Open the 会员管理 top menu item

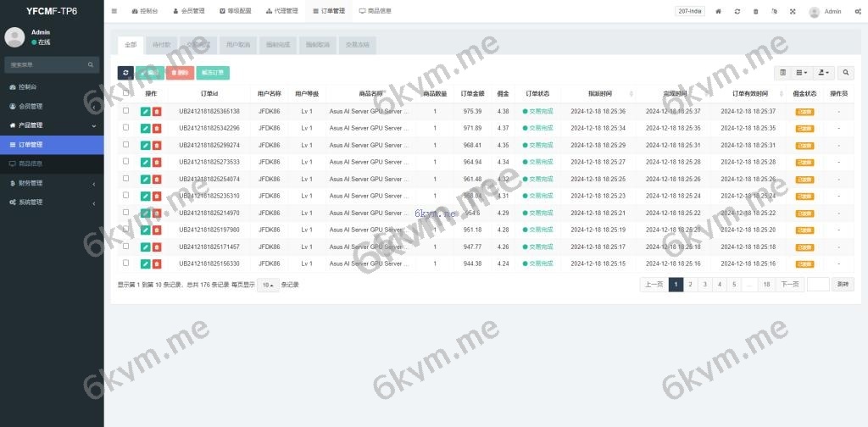pyautogui.click(x=191, y=12)
